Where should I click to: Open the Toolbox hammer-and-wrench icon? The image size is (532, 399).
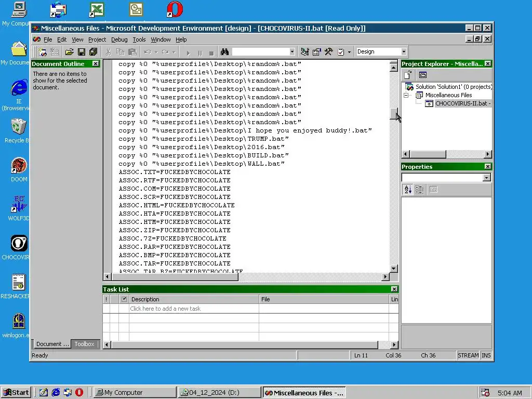(x=328, y=52)
